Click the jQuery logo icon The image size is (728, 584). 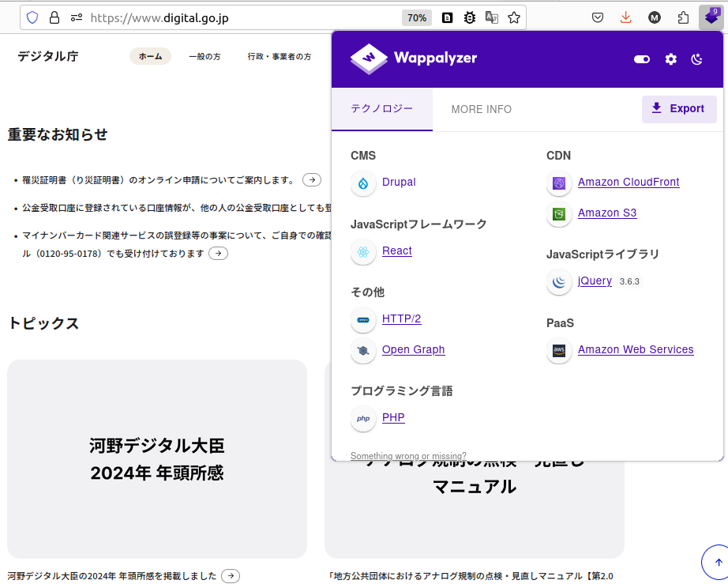click(x=559, y=282)
